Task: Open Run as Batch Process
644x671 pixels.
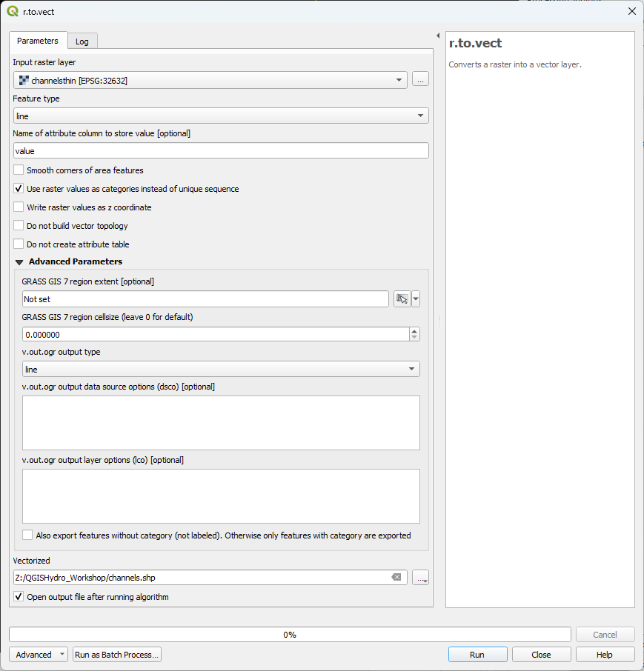Action: click(116, 654)
